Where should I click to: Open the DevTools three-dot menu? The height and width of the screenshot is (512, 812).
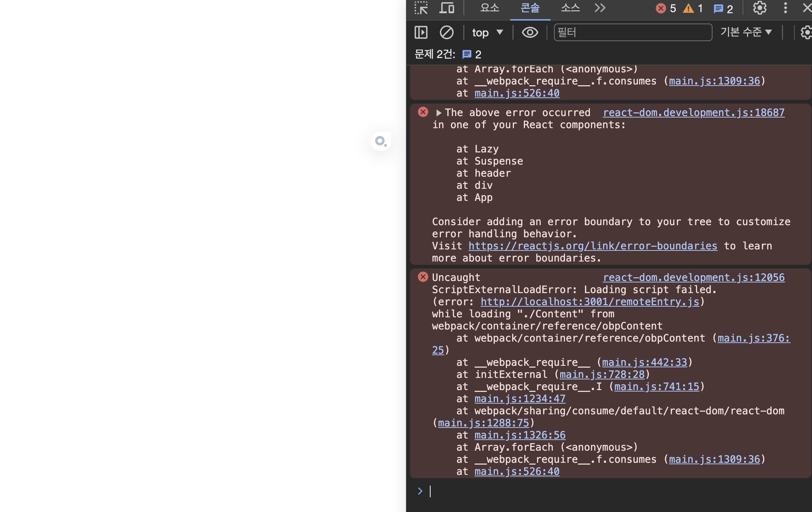[x=785, y=8]
